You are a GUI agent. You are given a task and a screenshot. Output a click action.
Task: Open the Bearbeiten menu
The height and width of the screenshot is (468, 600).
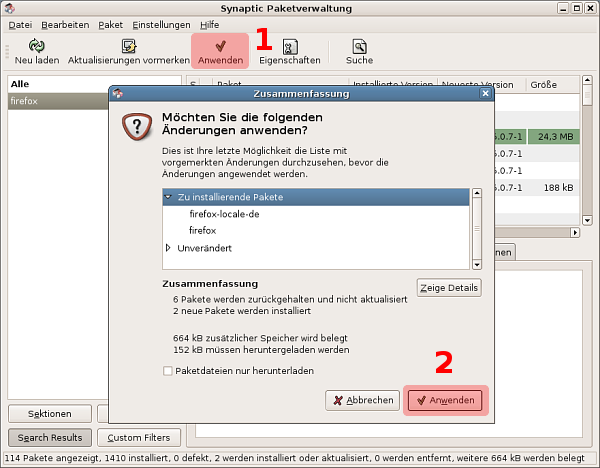[65, 25]
